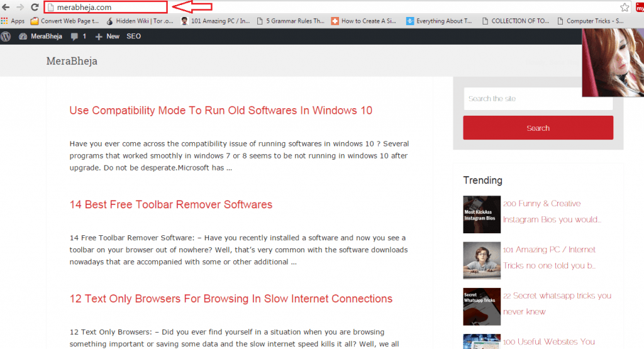Image resolution: width=644 pixels, height=349 pixels.
Task: Click the plus New admin item
Action: tap(108, 36)
